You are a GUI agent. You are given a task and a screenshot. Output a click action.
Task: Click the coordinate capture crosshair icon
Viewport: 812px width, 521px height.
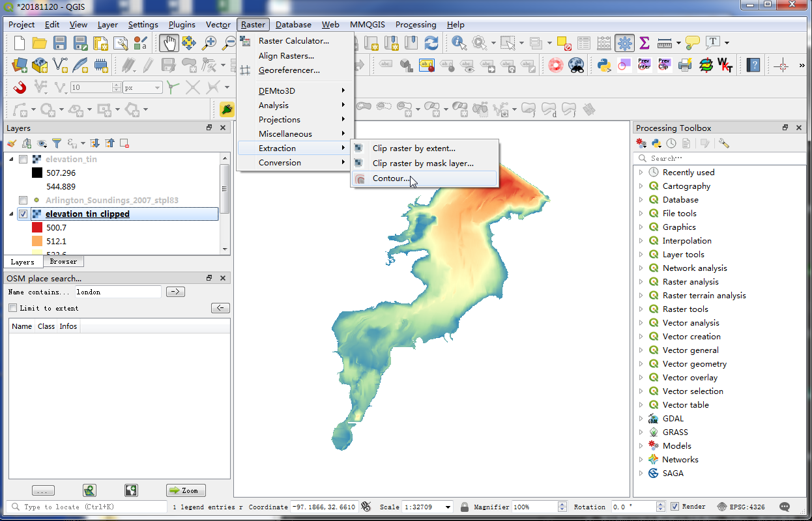[782, 65]
